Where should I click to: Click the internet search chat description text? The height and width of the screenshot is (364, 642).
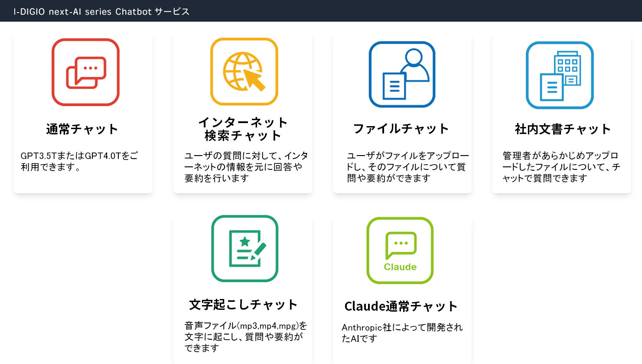[246, 167]
